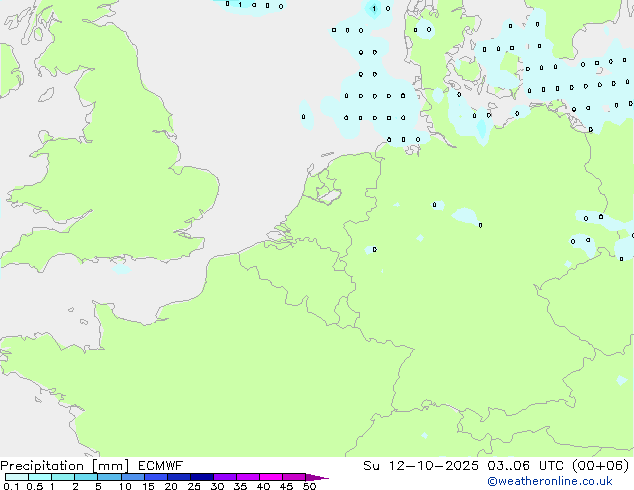Select the 5–10 mm legend color swatch
The width and height of the screenshot is (634, 490).
[109, 477]
